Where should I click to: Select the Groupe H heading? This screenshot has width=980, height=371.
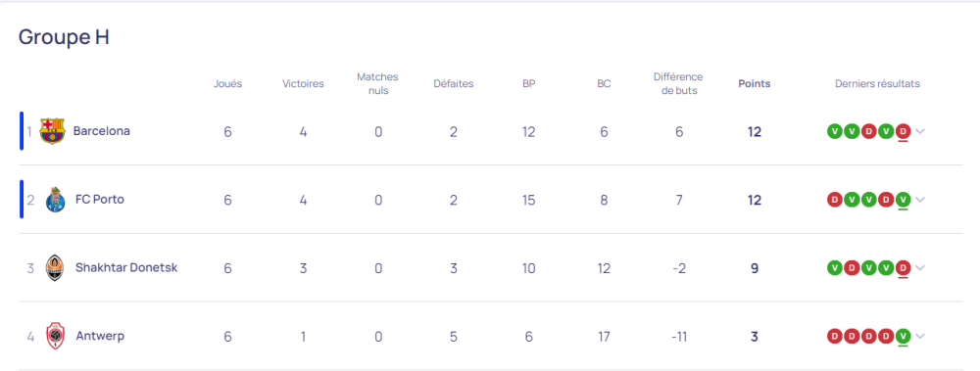(64, 37)
